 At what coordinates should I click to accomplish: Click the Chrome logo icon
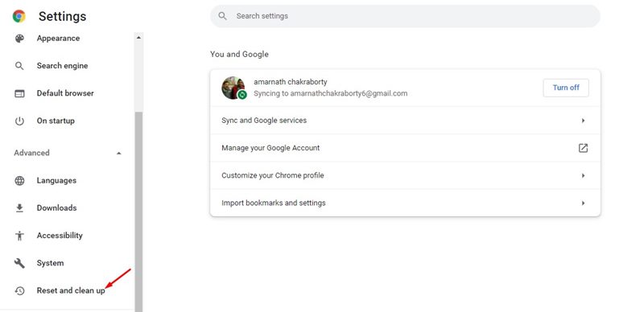[19, 16]
